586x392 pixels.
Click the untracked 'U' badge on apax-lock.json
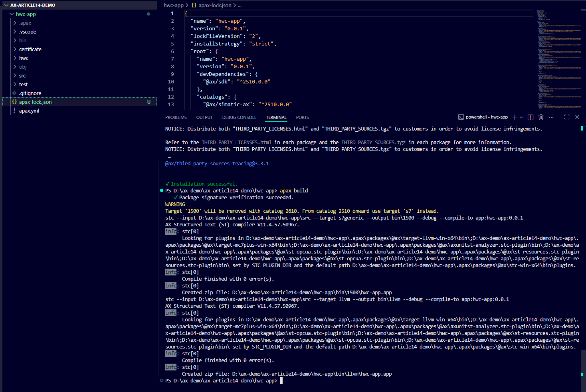coord(149,102)
